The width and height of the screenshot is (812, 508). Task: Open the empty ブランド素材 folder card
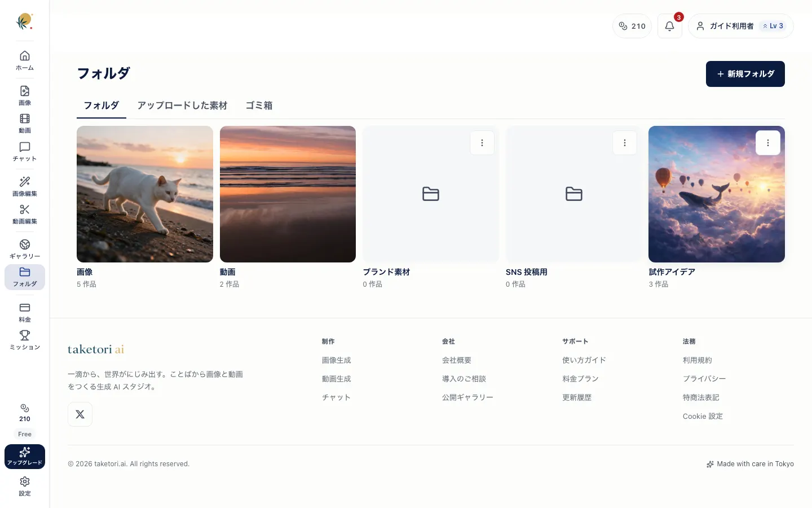pos(431,194)
